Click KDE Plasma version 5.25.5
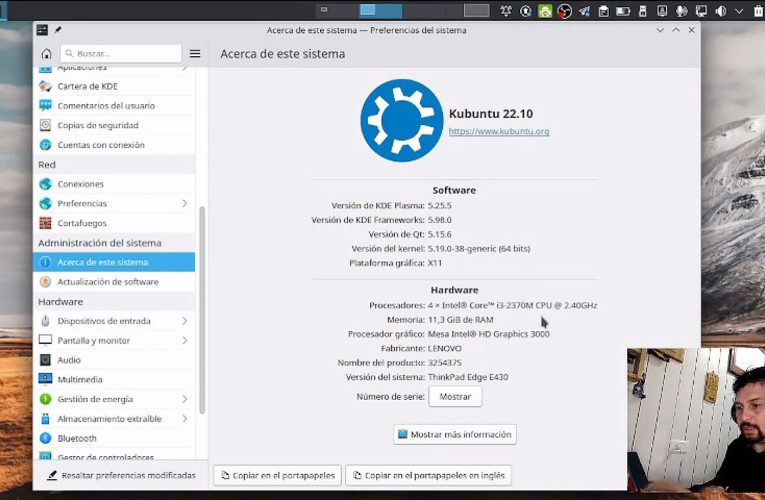This screenshot has width=765, height=500. [x=439, y=206]
